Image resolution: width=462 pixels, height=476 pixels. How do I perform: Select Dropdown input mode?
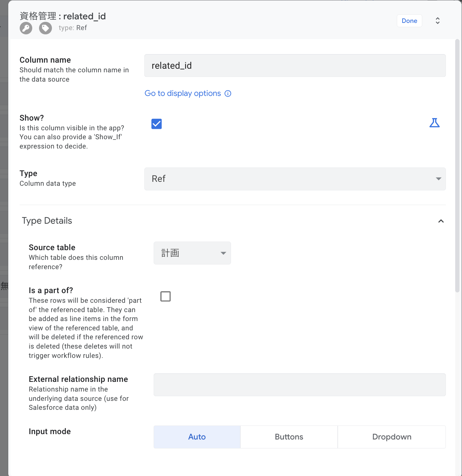tap(391, 437)
